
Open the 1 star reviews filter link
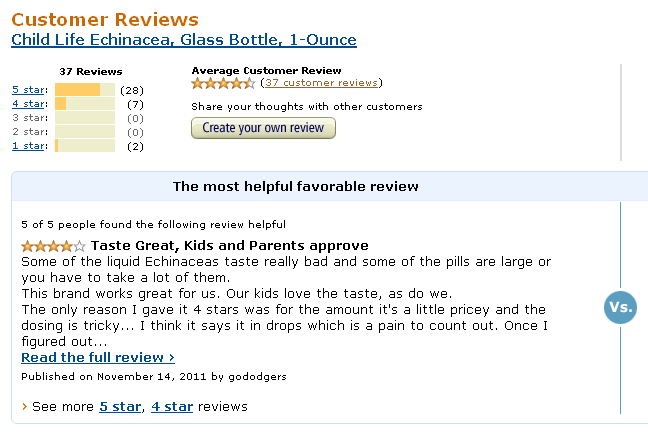coord(28,146)
